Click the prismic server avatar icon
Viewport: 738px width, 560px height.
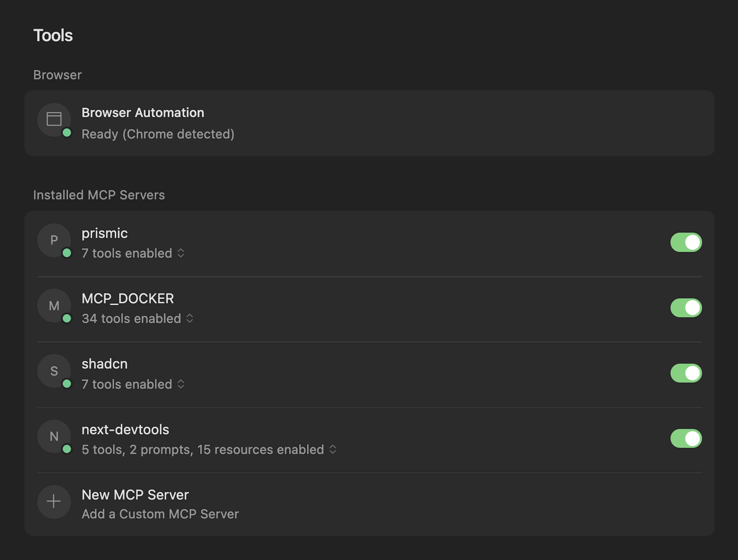(x=54, y=240)
